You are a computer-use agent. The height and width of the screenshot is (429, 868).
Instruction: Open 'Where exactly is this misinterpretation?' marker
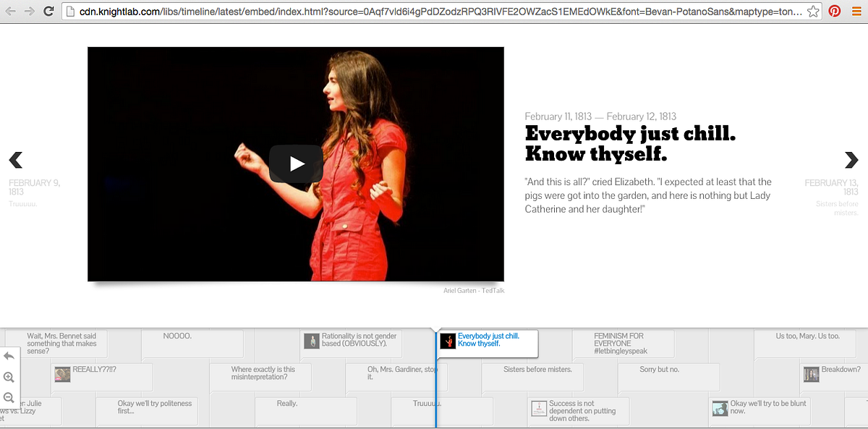click(x=260, y=377)
